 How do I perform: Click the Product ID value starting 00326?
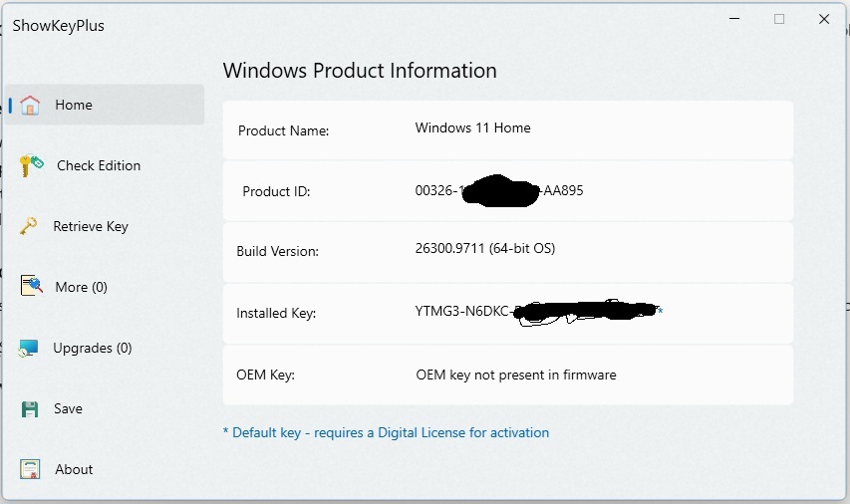(x=498, y=191)
